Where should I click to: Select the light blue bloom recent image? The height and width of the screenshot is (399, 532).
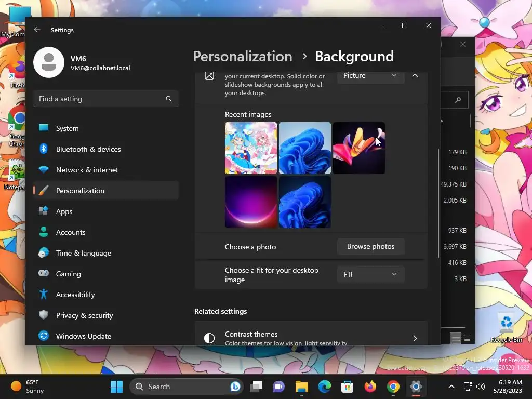click(304, 148)
